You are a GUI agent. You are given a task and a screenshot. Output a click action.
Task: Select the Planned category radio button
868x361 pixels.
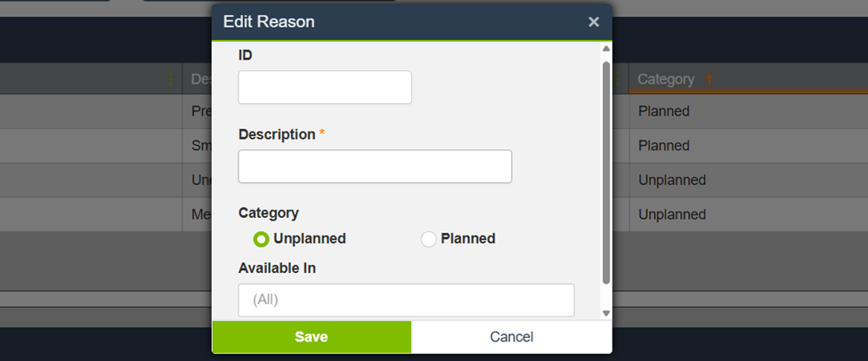point(428,239)
